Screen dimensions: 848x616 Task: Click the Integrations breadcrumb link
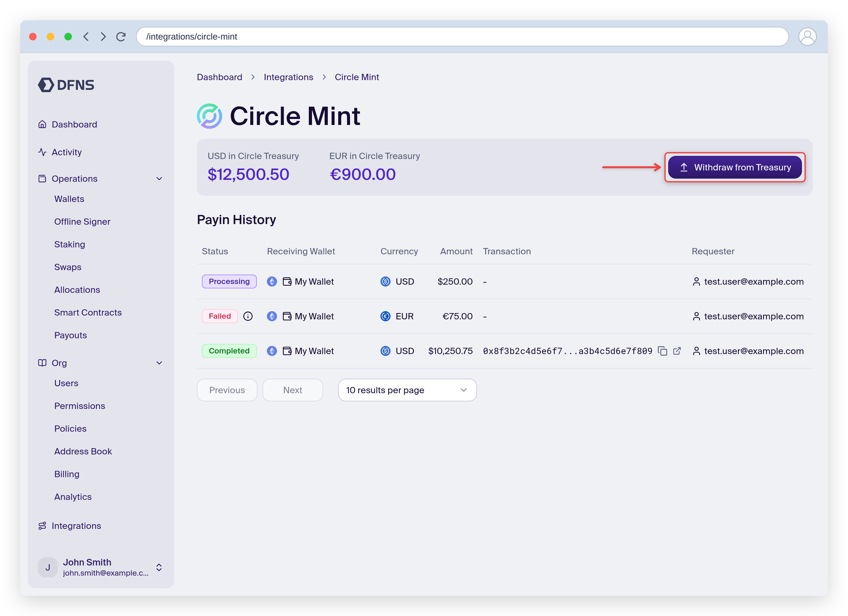pyautogui.click(x=288, y=77)
